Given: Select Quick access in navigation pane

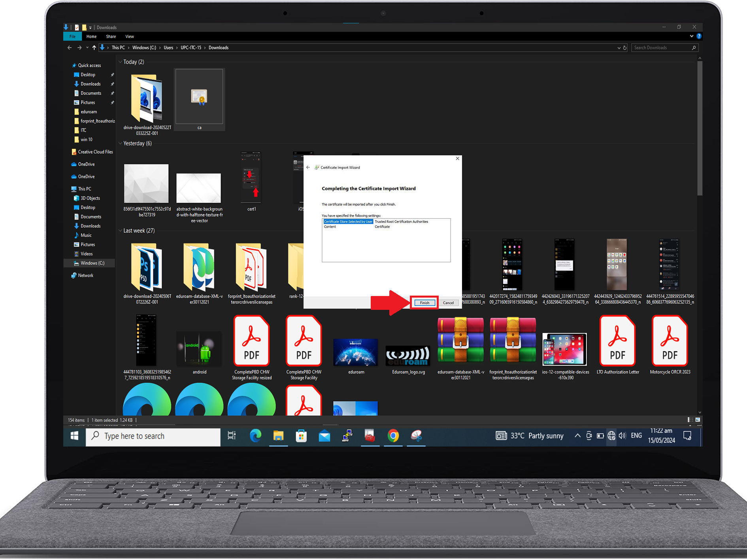Looking at the screenshot, I should click(x=89, y=66).
